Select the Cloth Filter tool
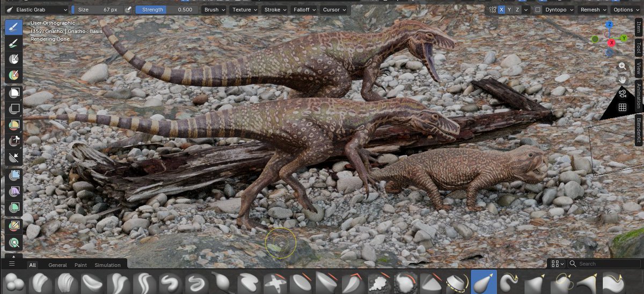This screenshot has width=644, height=294. [x=14, y=191]
